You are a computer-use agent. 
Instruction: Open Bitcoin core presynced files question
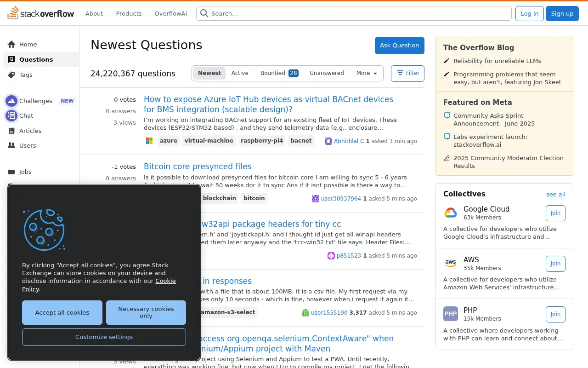tap(198, 167)
